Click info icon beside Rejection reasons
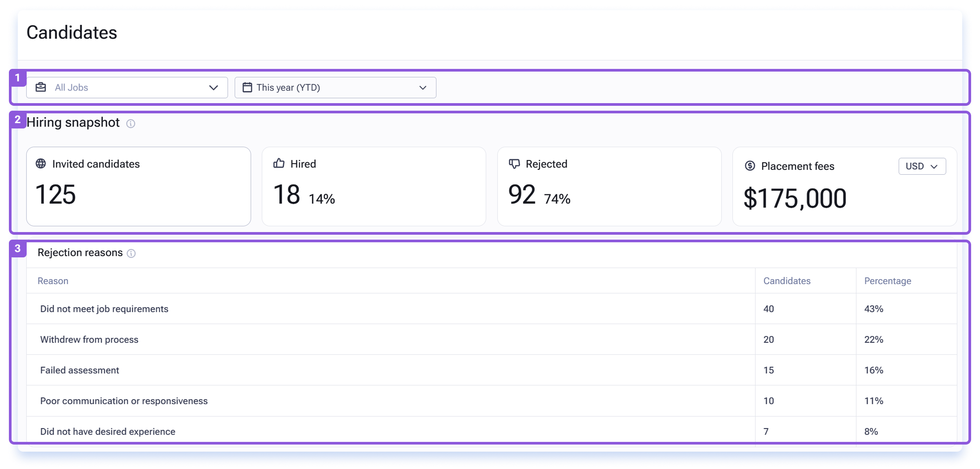The image size is (980, 469). 131,253
